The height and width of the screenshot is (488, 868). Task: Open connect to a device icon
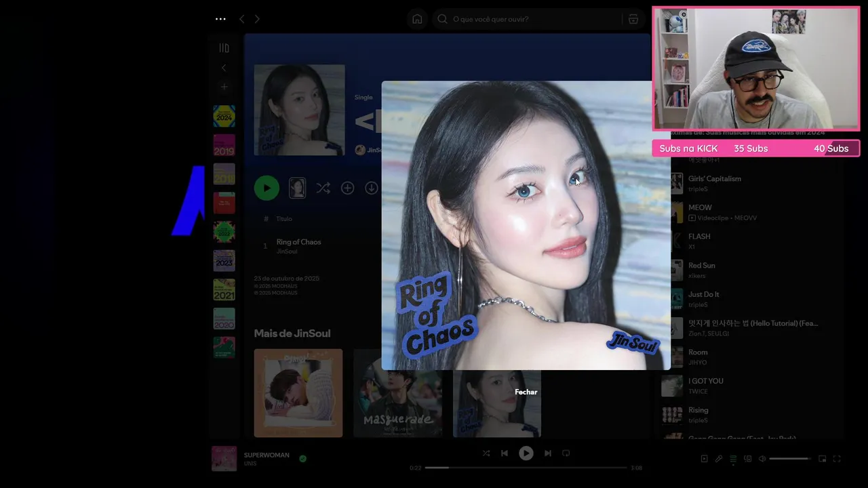tap(748, 459)
